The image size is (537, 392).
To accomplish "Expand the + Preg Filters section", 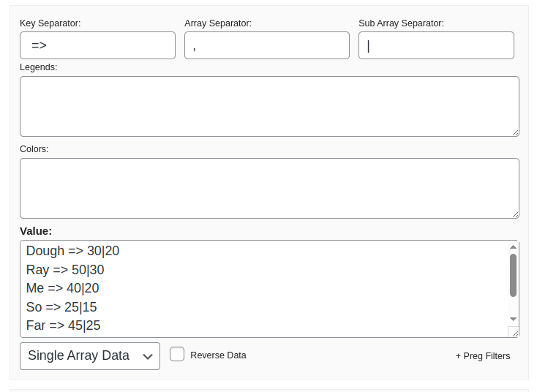I will tap(483, 356).
